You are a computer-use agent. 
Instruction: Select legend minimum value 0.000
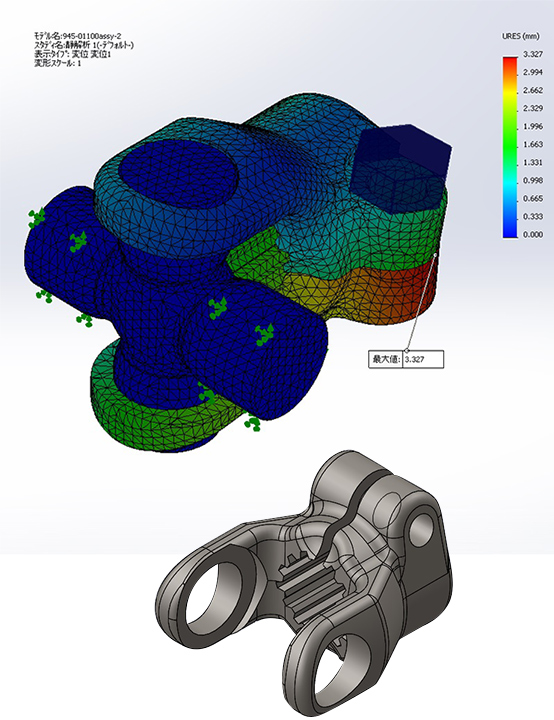point(533,235)
